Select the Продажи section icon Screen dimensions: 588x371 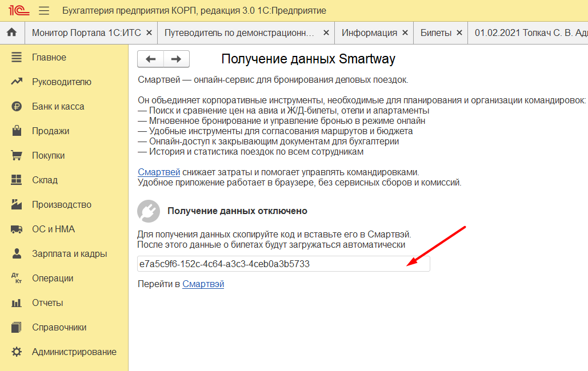pyautogui.click(x=15, y=130)
